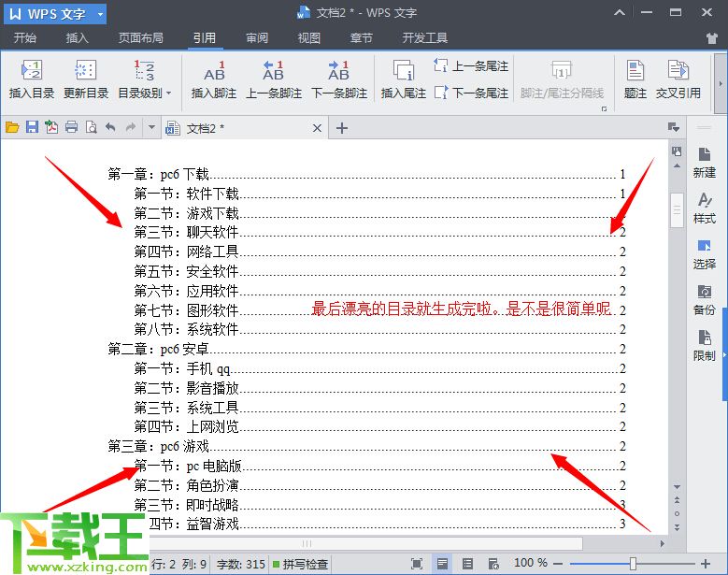The width and height of the screenshot is (728, 575).
Task: Click Update Table of Contents (更新目录)
Action: pos(86,79)
